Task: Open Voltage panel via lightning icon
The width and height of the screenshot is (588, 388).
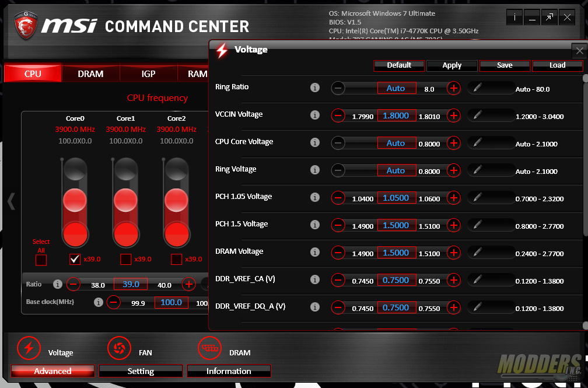Action: tap(29, 348)
